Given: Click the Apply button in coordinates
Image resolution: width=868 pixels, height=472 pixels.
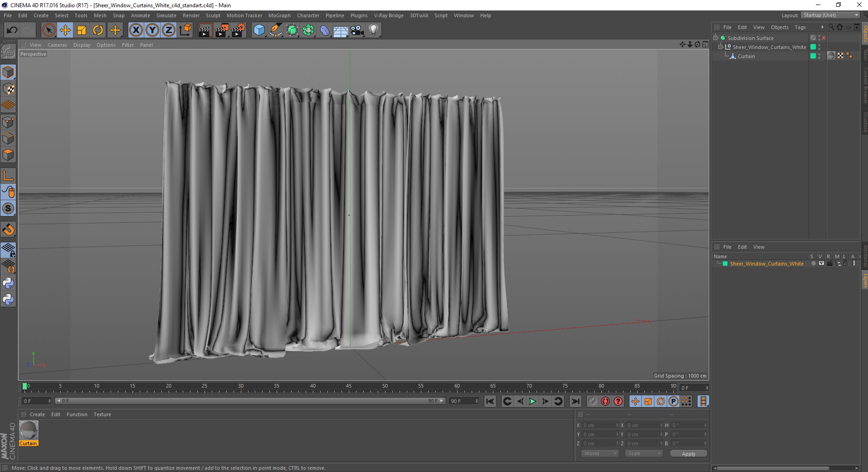Looking at the screenshot, I should 688,453.
